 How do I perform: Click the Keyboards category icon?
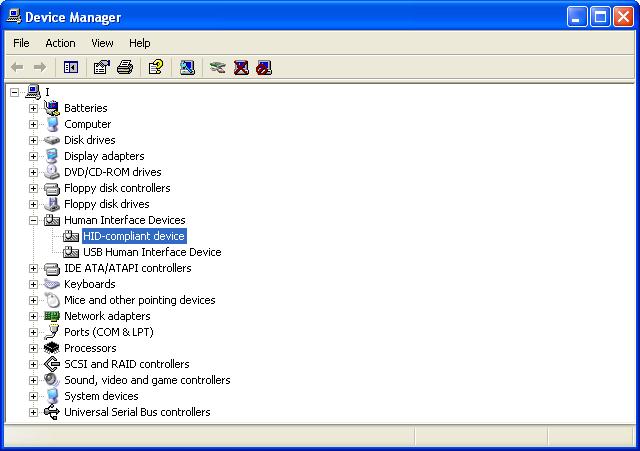[x=52, y=284]
